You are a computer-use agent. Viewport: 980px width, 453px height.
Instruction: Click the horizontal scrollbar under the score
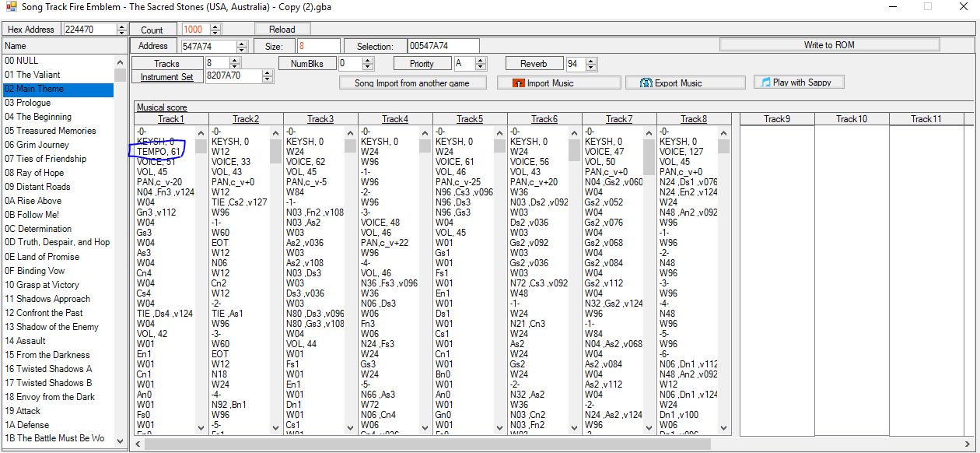(x=428, y=444)
